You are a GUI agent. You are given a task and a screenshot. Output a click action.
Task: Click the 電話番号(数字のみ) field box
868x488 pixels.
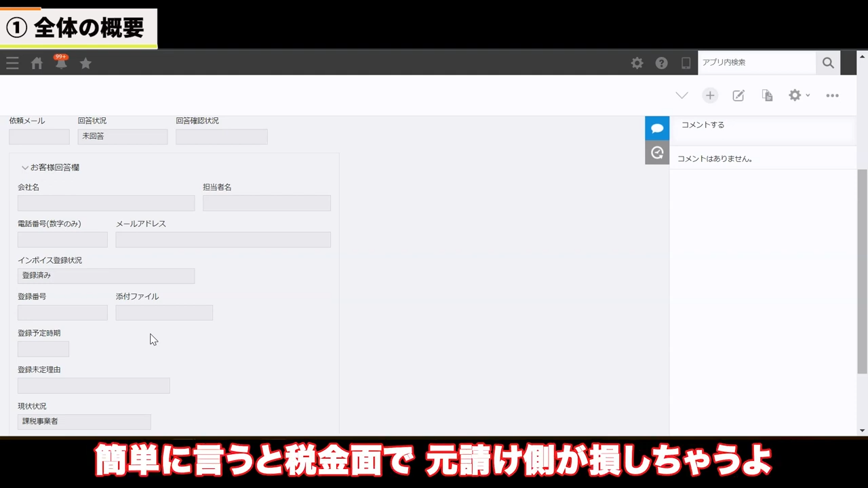[x=62, y=239]
